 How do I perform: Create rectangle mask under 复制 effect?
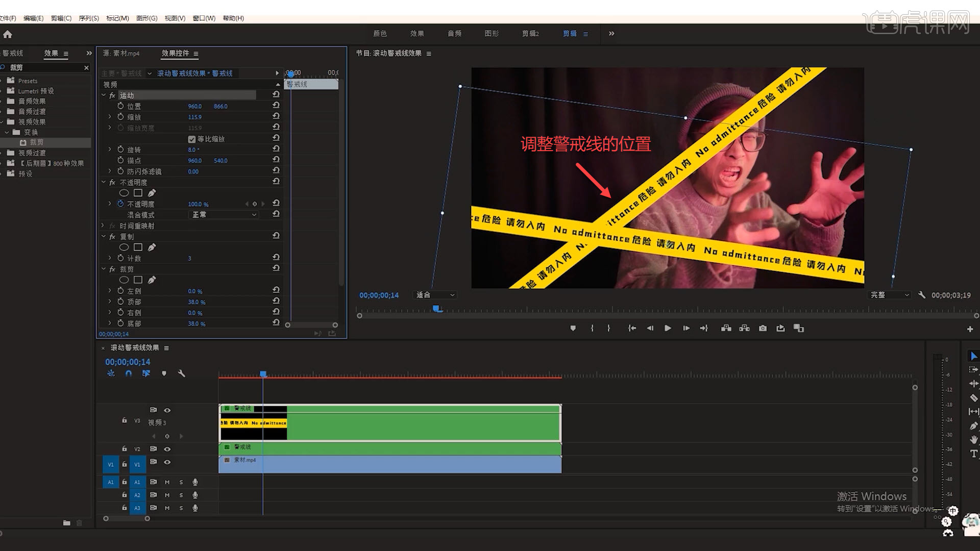pos(138,247)
